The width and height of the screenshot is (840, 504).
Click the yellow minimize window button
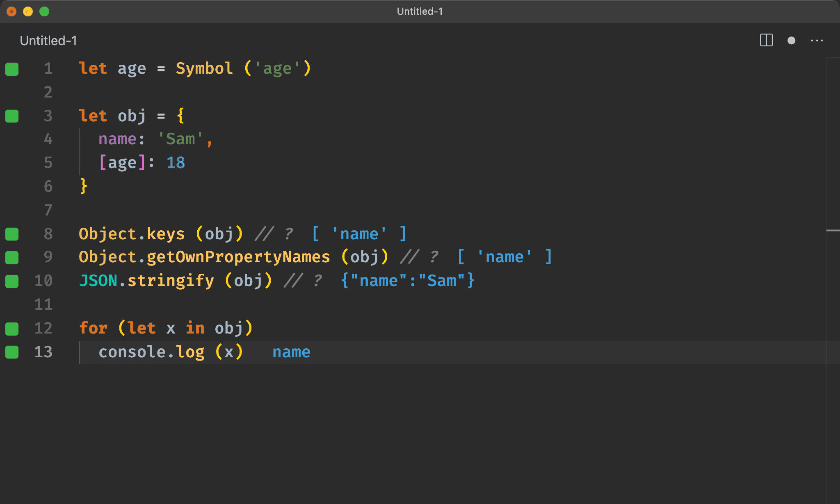28,11
